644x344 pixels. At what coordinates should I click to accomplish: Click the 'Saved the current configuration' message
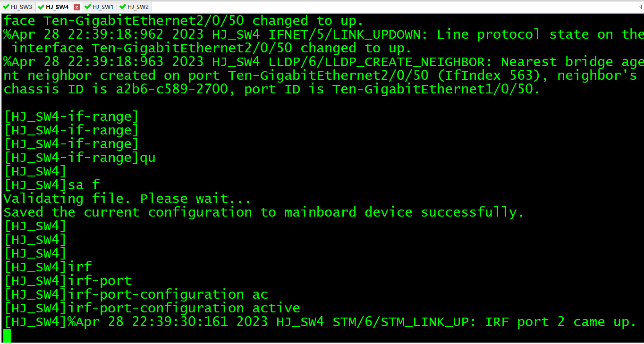point(263,212)
